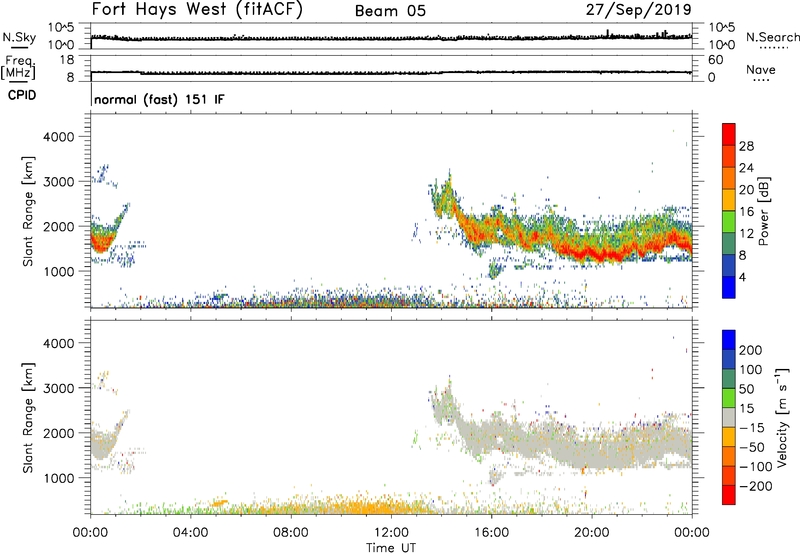
Task: Click the "3000" tick in the power panel
Action: point(58,182)
